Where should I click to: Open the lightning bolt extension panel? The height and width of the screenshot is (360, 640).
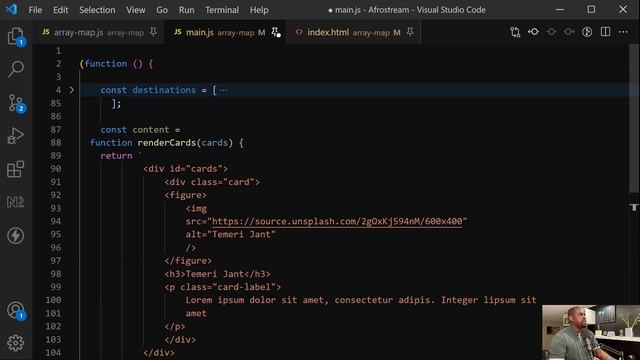coord(16,236)
